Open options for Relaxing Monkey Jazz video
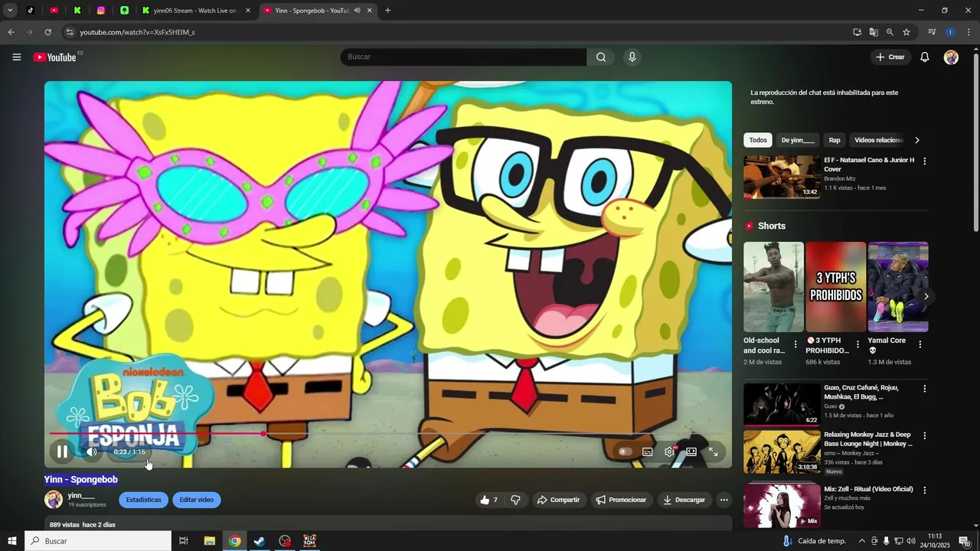 [x=924, y=435]
